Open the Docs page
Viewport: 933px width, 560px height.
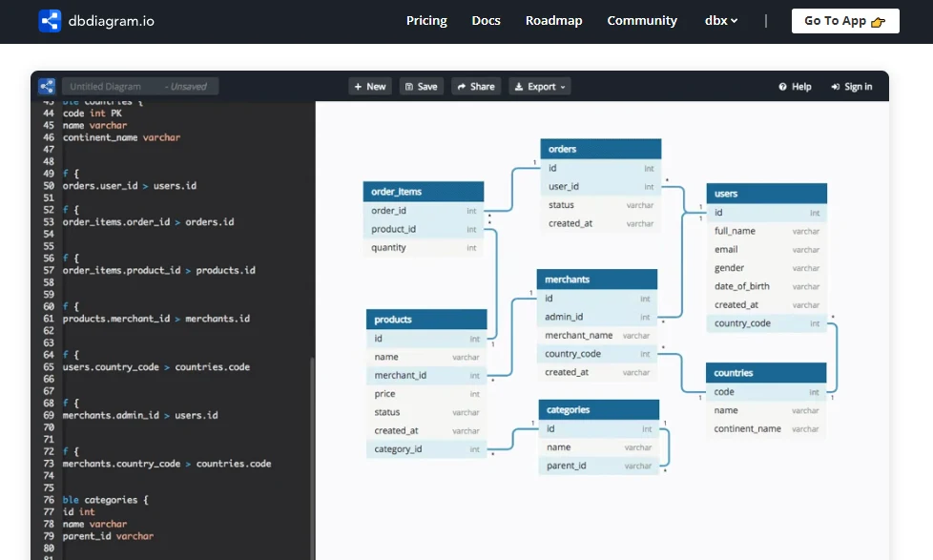tap(486, 21)
